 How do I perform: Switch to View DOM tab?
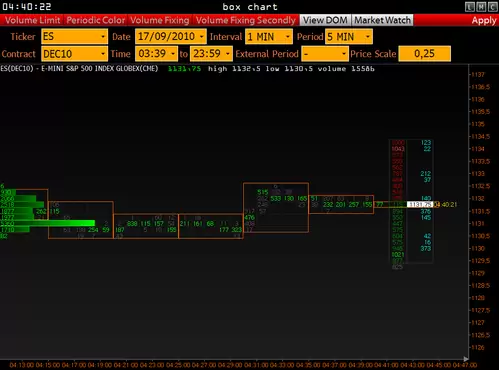325,20
